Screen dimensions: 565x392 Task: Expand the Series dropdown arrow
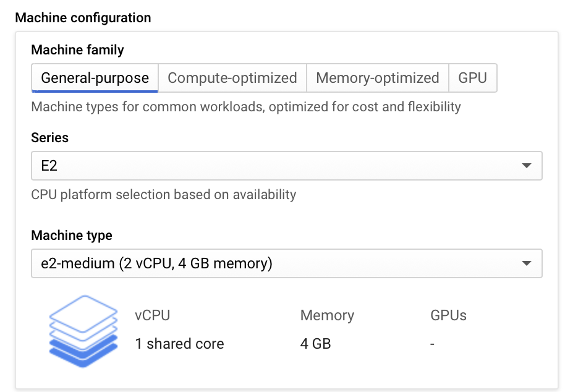click(526, 166)
